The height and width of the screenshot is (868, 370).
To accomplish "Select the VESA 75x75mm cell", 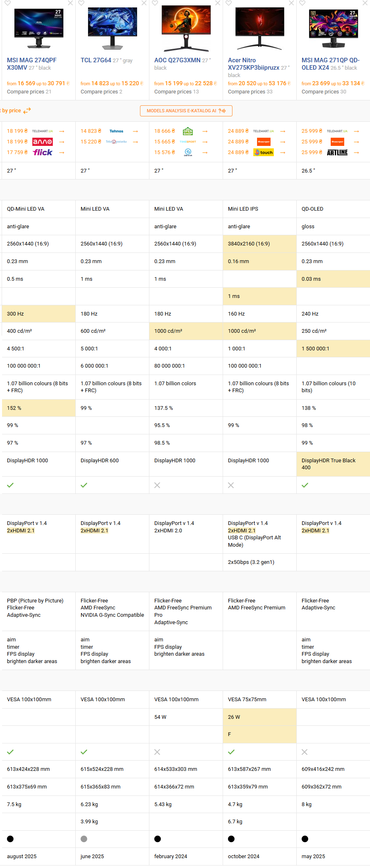I will pos(259,700).
